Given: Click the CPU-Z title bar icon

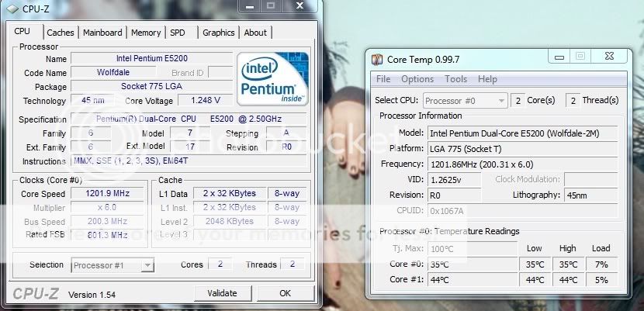Looking at the screenshot, I should 12,9.
